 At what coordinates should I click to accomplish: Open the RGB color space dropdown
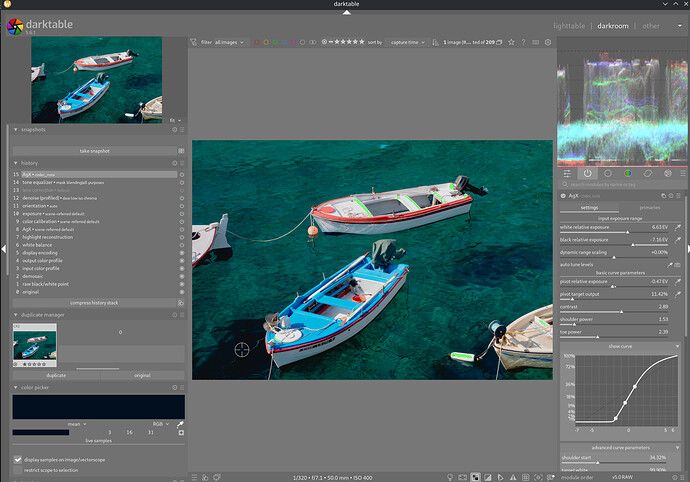(161, 424)
